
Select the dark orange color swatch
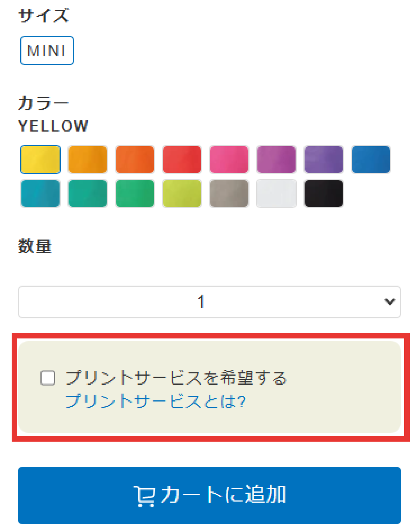135,159
